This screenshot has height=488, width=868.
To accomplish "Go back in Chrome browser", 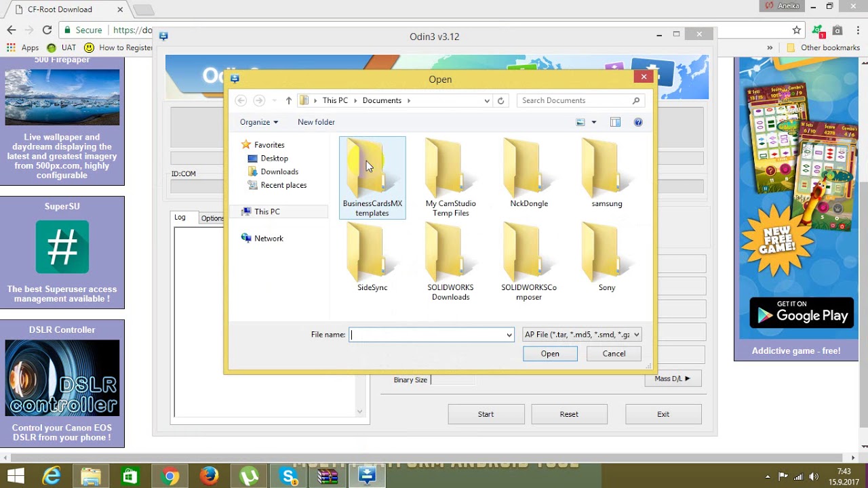I will tap(12, 30).
